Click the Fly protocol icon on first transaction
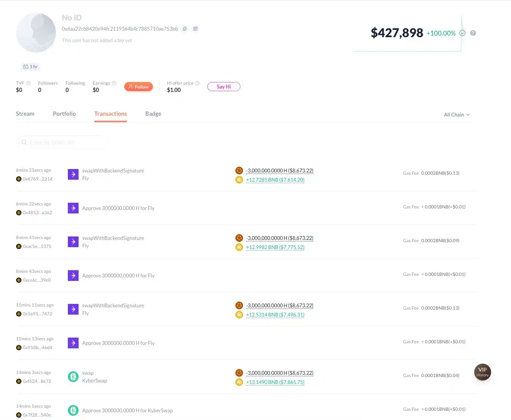Image resolution: width=511 pixels, height=420 pixels. 73,174
